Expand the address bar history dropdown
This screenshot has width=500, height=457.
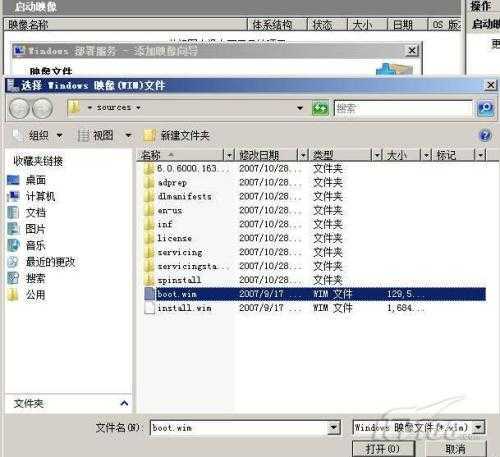[300, 108]
